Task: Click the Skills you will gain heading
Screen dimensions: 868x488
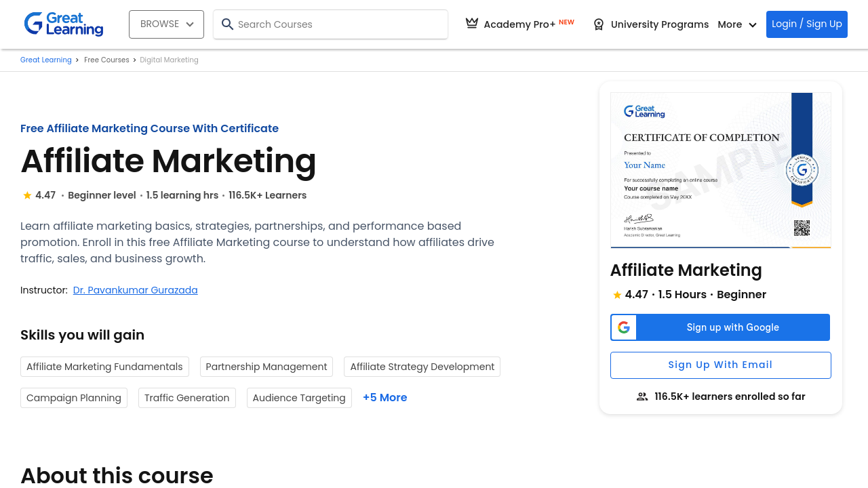Action: coord(82,335)
